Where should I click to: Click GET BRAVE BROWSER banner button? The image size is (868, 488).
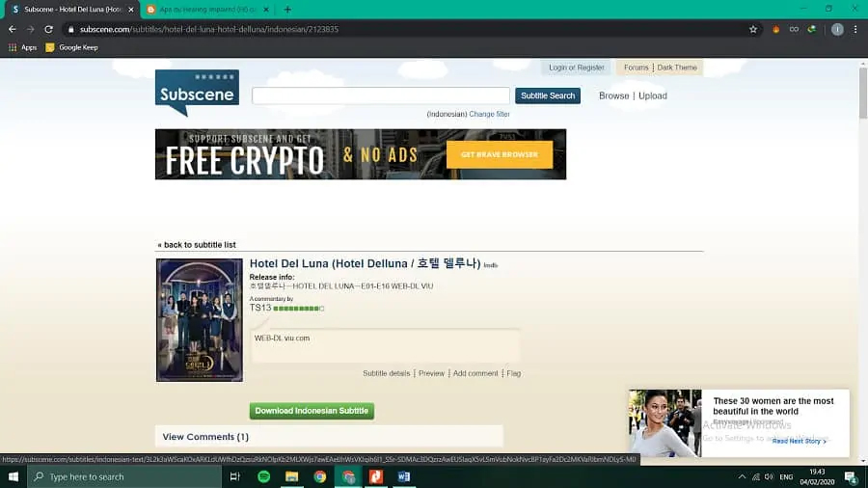[500, 154]
